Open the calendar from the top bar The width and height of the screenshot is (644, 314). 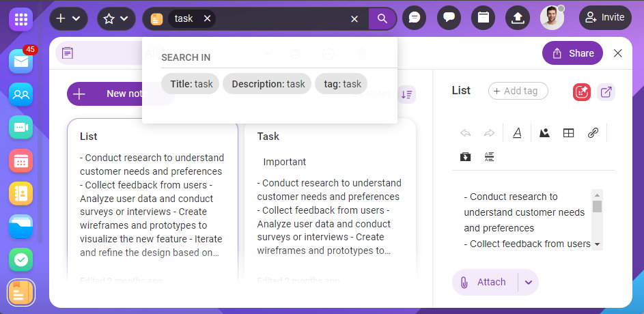(484, 18)
